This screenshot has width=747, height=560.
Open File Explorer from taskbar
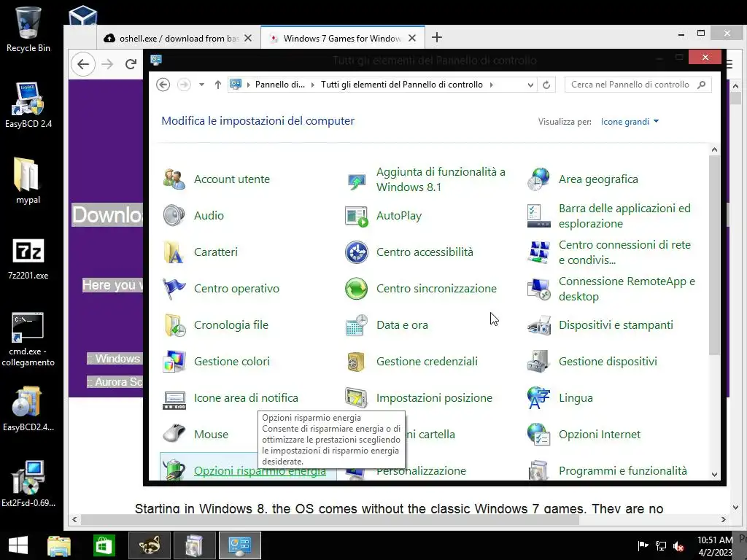[x=59, y=545]
